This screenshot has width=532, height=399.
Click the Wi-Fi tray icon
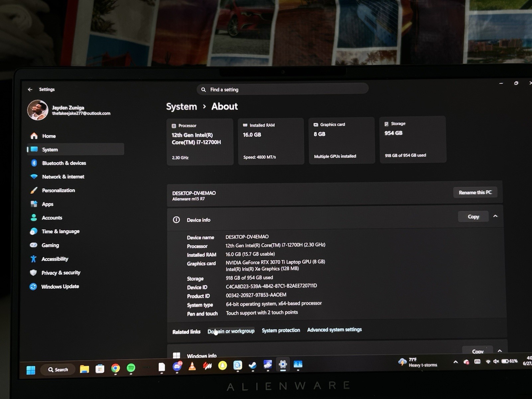point(488,361)
